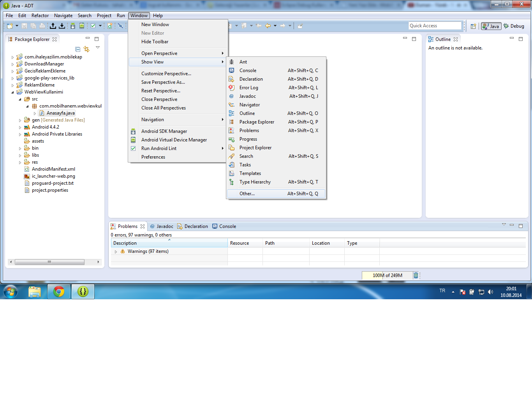Expand the DownloadManager project
Screen dimensions: 532x399
click(x=13, y=64)
